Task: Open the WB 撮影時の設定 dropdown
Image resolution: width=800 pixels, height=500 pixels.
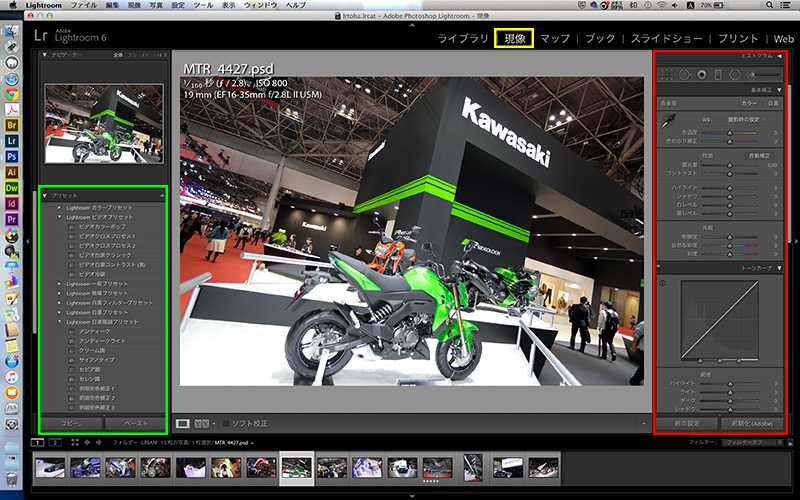Action: (x=746, y=119)
